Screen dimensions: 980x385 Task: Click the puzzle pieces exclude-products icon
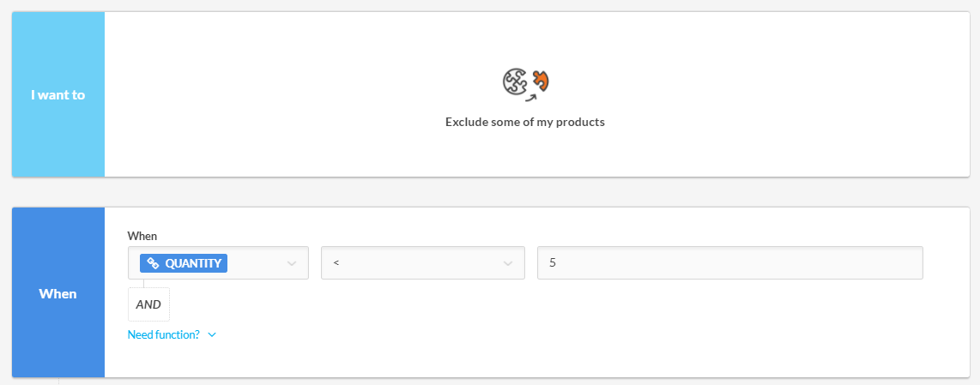(526, 84)
